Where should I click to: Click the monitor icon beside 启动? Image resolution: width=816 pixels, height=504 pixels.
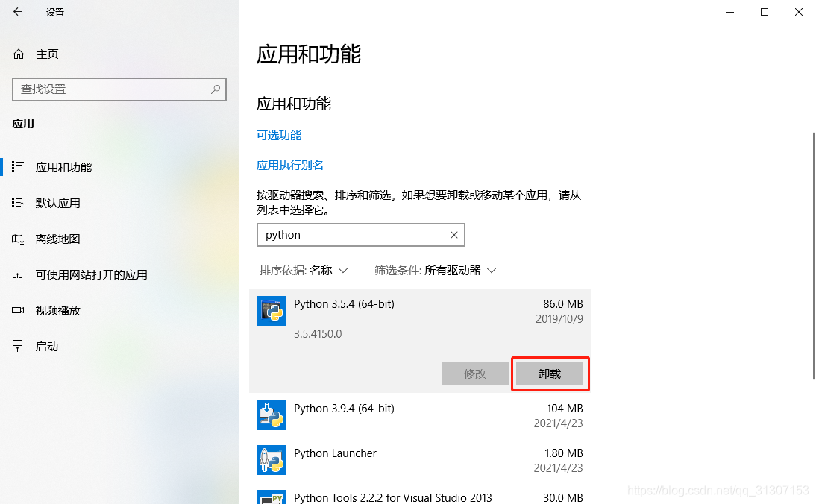(x=18, y=347)
